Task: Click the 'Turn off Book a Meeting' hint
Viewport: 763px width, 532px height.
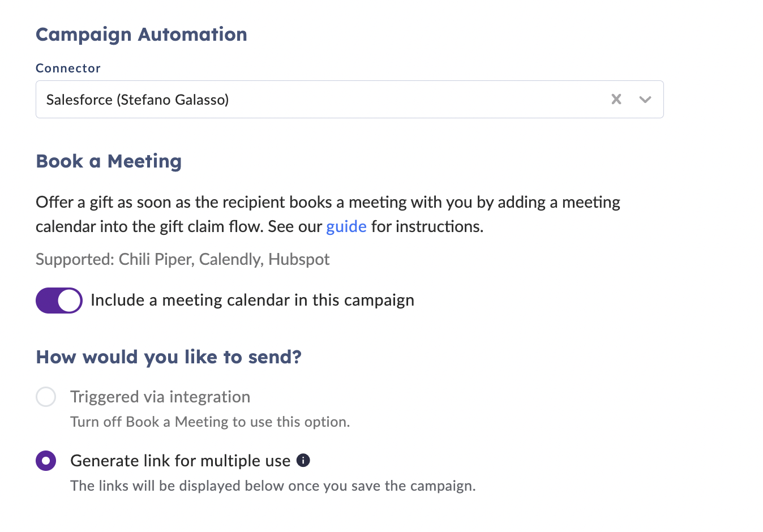Action: [210, 422]
